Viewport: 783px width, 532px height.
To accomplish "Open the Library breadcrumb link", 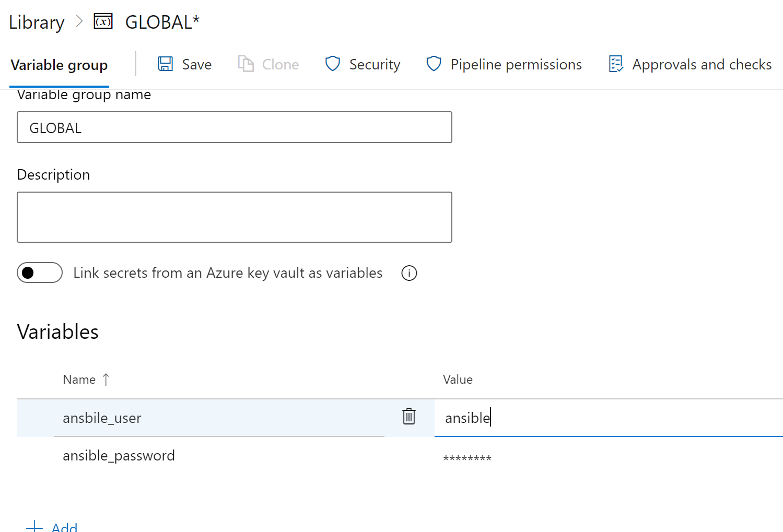I will click(37, 22).
